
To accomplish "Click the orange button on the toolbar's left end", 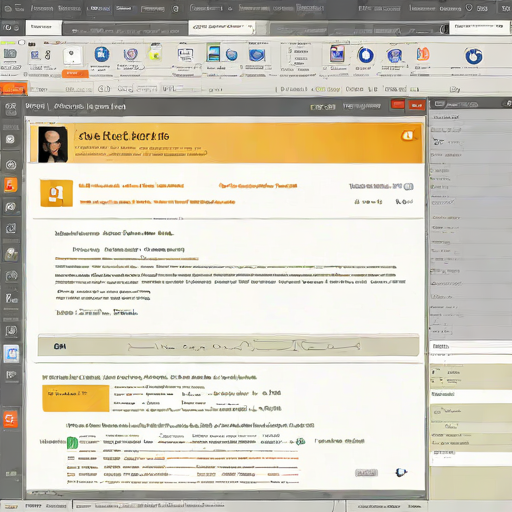I will point(14,88).
